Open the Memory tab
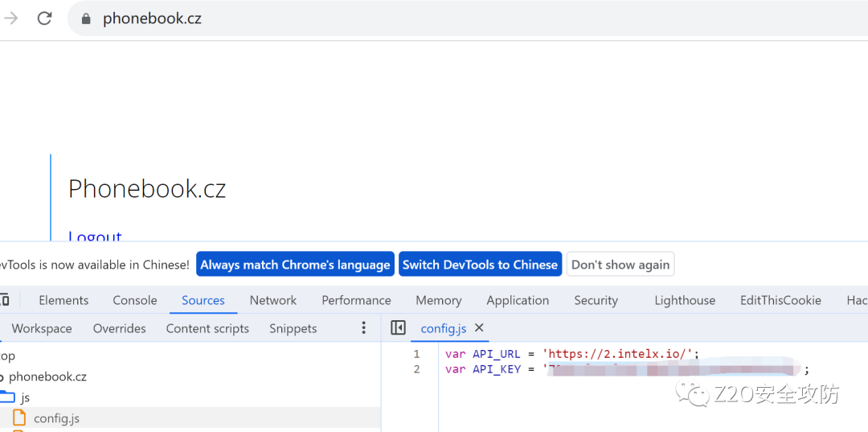The width and height of the screenshot is (868, 432). [x=439, y=300]
